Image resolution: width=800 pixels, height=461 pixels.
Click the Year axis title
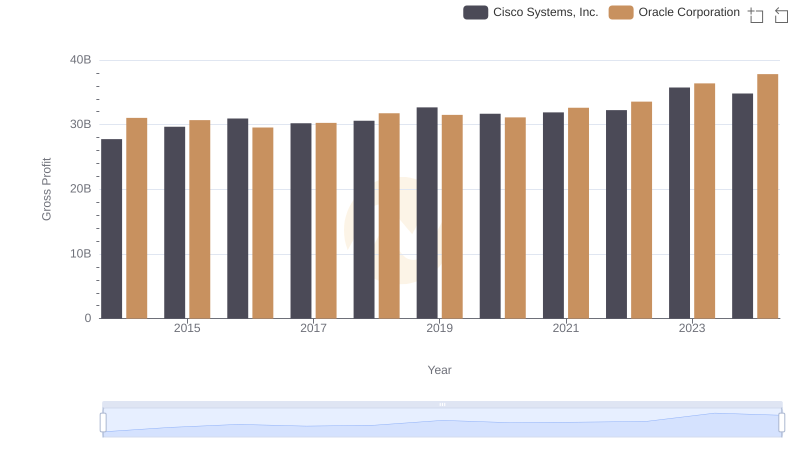click(x=439, y=370)
